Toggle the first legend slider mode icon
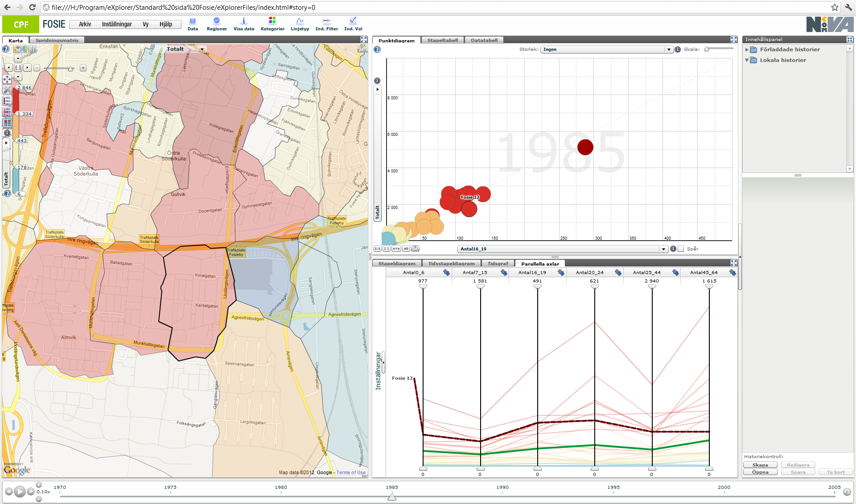This screenshot has height=504, width=856. [x=7, y=101]
